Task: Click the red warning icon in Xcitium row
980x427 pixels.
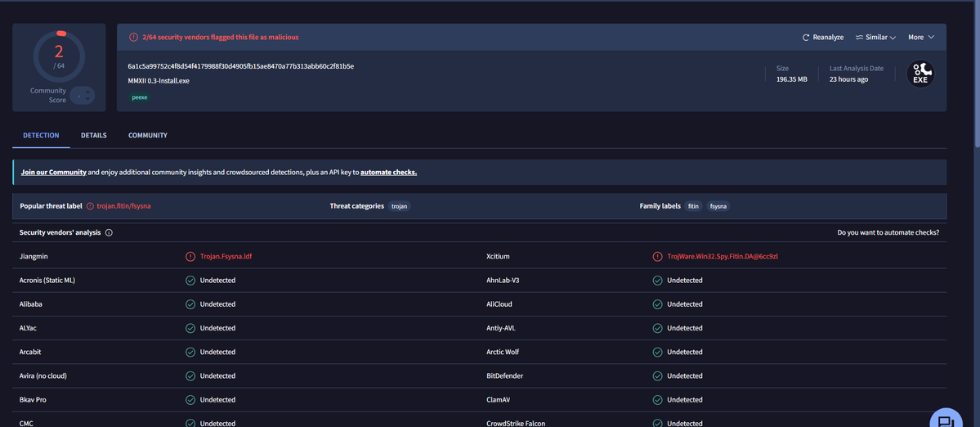Action: coord(657,256)
